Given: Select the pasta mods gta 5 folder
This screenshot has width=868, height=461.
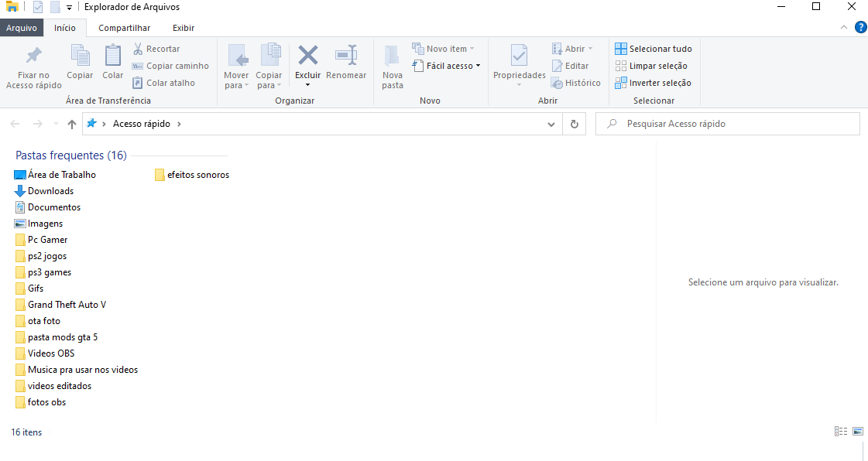Looking at the screenshot, I should point(56,337).
